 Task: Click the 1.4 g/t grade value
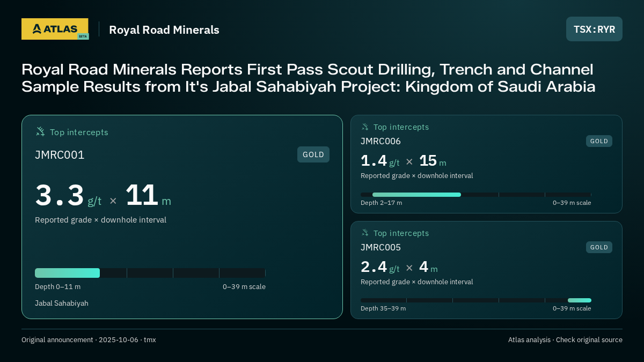(x=380, y=161)
